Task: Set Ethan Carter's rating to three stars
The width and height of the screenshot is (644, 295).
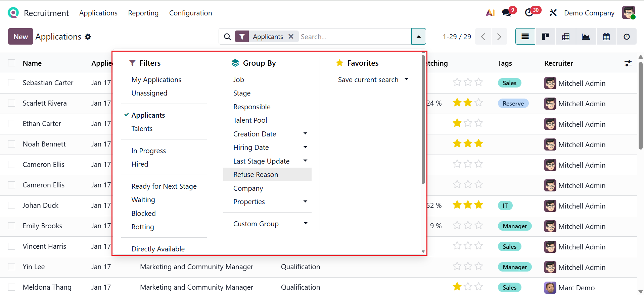Action: coord(479,123)
